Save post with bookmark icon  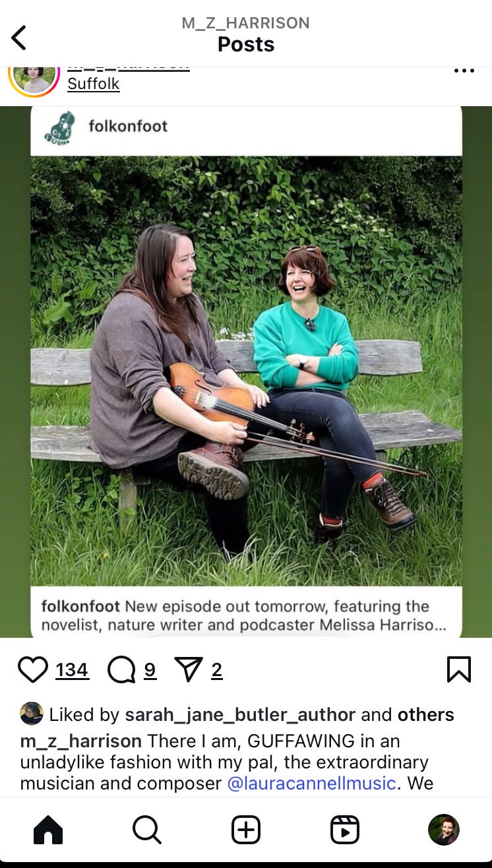(459, 670)
